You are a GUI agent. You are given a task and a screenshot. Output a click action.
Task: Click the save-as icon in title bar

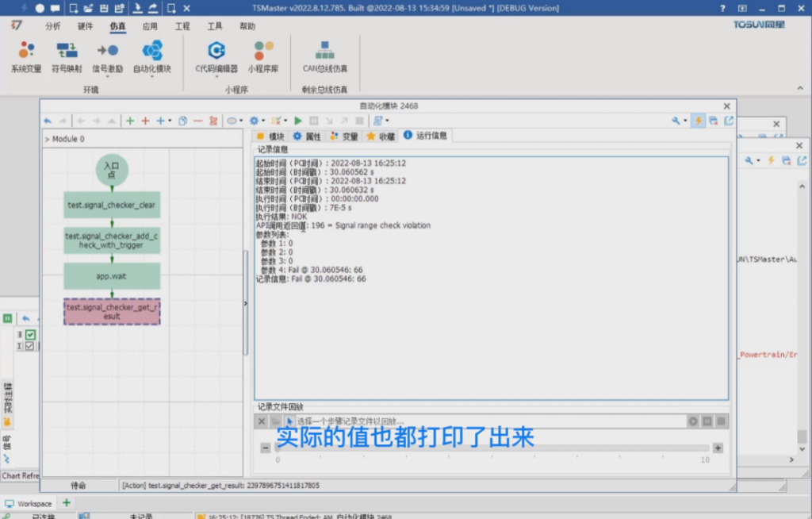coord(119,8)
